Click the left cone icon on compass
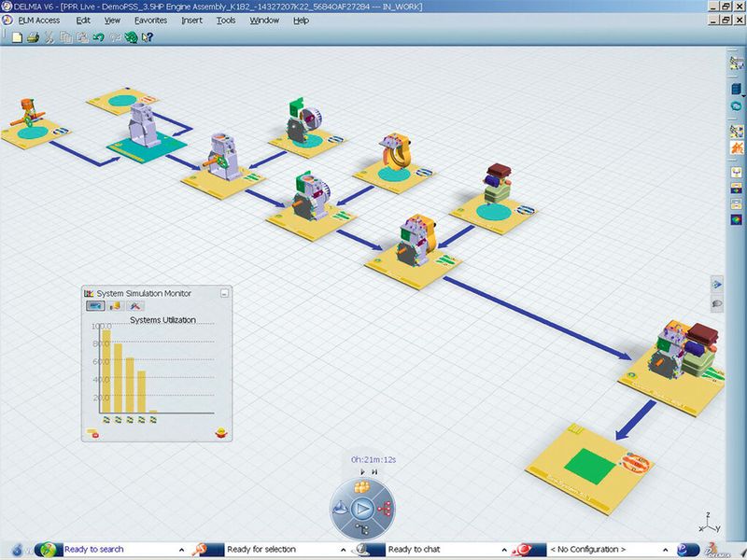Image resolution: width=747 pixels, height=560 pixels. click(340, 508)
